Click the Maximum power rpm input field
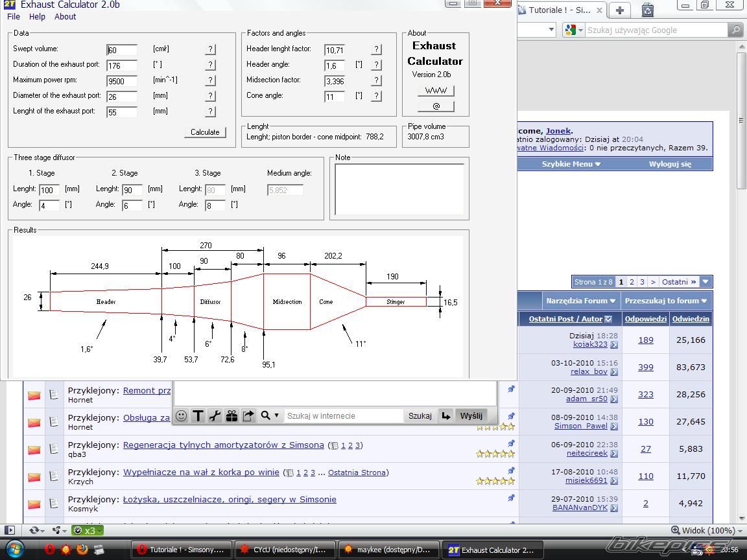The width and height of the screenshot is (747, 560). point(122,81)
